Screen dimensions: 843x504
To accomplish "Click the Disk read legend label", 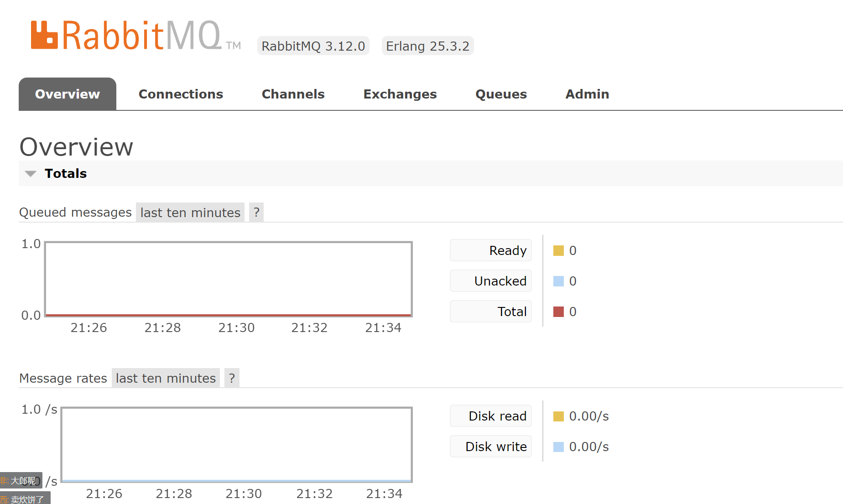I will [x=491, y=416].
